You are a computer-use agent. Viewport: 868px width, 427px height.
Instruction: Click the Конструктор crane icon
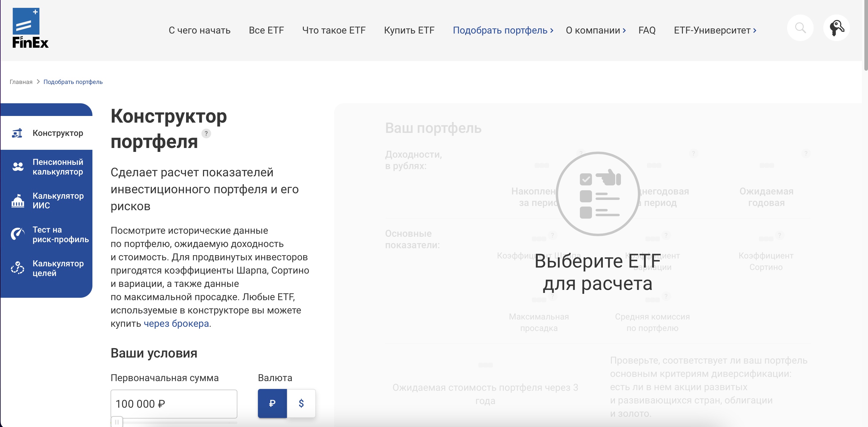[x=17, y=133]
